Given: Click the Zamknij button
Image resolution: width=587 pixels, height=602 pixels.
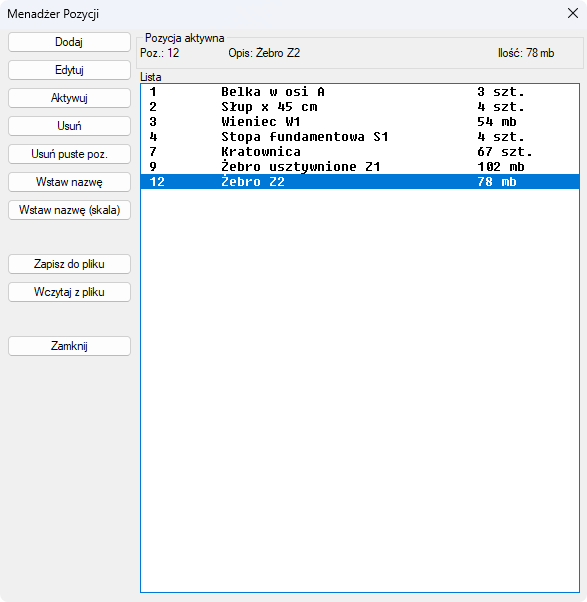Looking at the screenshot, I should [x=69, y=346].
